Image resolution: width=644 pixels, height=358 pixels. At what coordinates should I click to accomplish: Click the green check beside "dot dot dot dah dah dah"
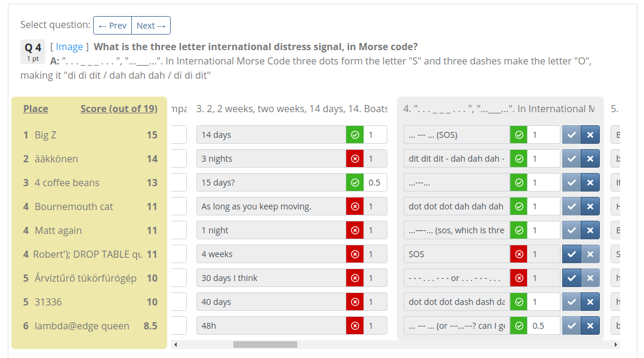point(518,206)
